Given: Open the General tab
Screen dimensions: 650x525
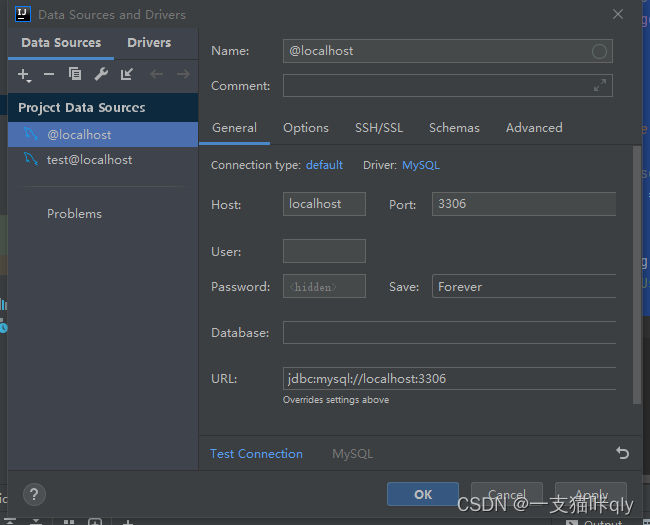Looking at the screenshot, I should [x=234, y=128].
